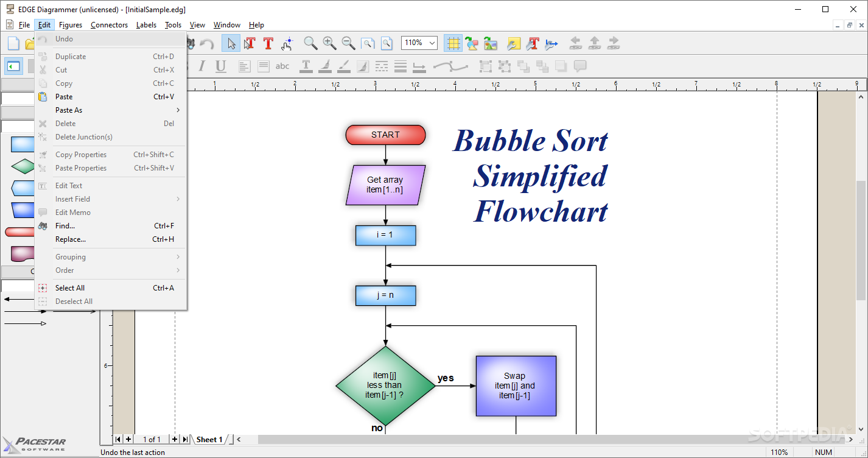Click the zoom in magnifier
Image resolution: width=868 pixels, height=458 pixels.
[329, 43]
